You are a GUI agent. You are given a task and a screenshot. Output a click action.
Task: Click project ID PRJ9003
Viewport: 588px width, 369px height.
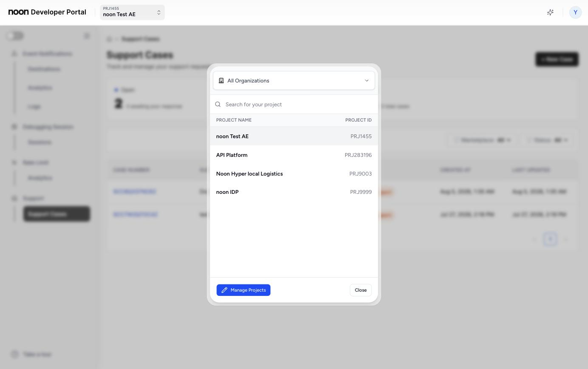coord(361,174)
